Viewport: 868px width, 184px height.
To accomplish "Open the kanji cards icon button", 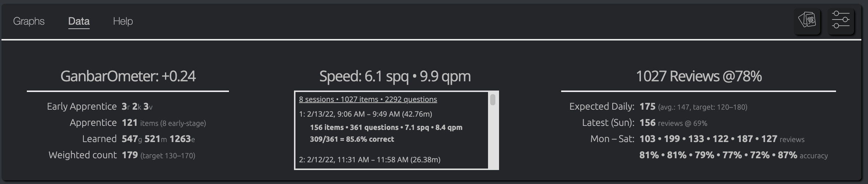I will click(807, 20).
